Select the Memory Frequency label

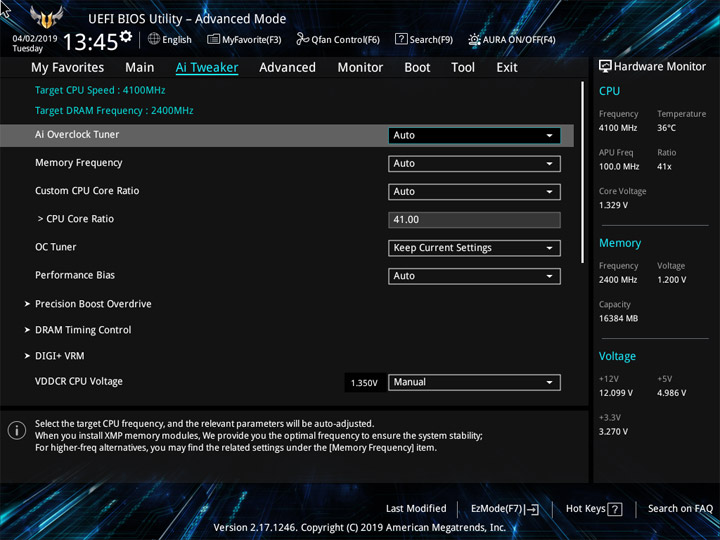79,163
